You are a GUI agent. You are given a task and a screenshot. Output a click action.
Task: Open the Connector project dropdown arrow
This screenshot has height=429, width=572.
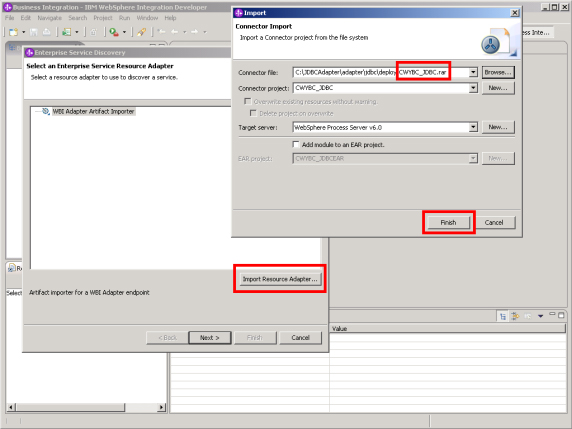pyautogui.click(x=473, y=88)
